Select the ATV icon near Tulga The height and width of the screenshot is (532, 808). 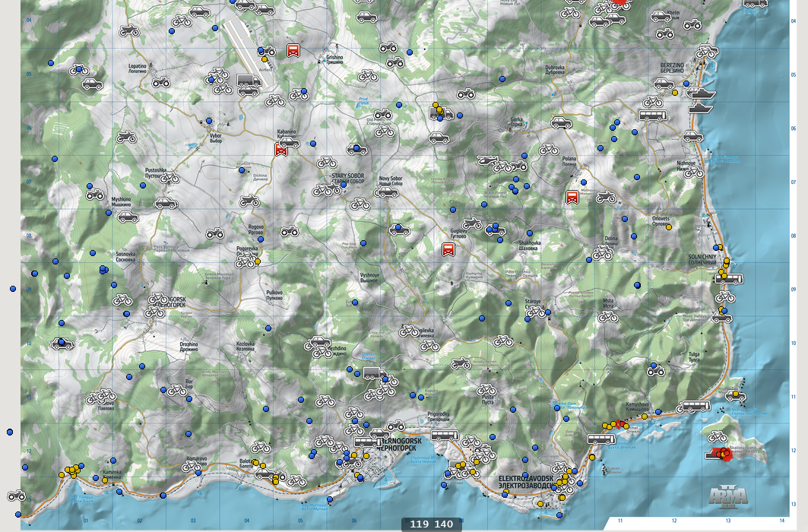[656, 370]
